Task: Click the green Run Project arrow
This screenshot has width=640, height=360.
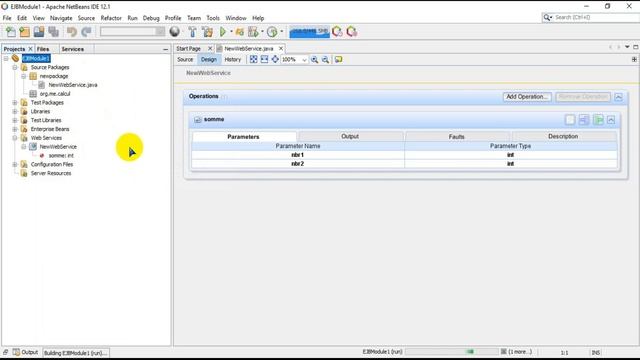Action: [223, 31]
